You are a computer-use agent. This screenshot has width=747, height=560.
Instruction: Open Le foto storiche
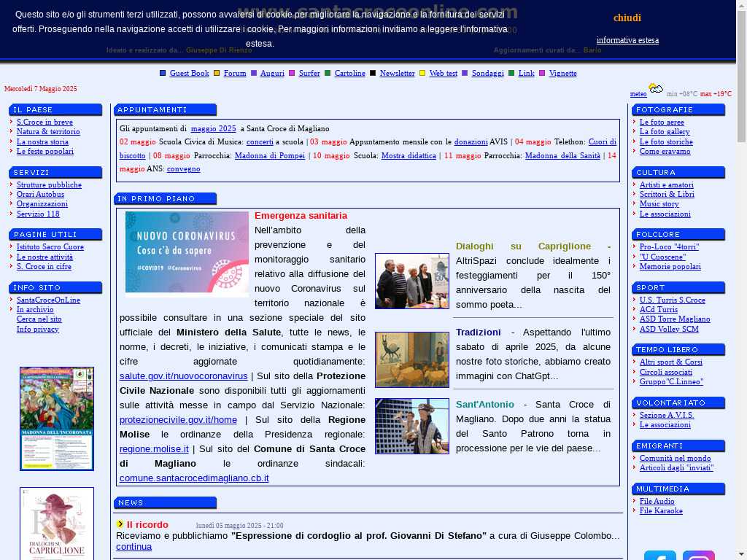[666, 141]
